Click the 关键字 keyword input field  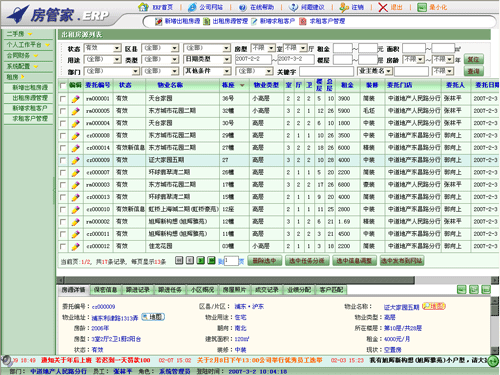coord(326,71)
